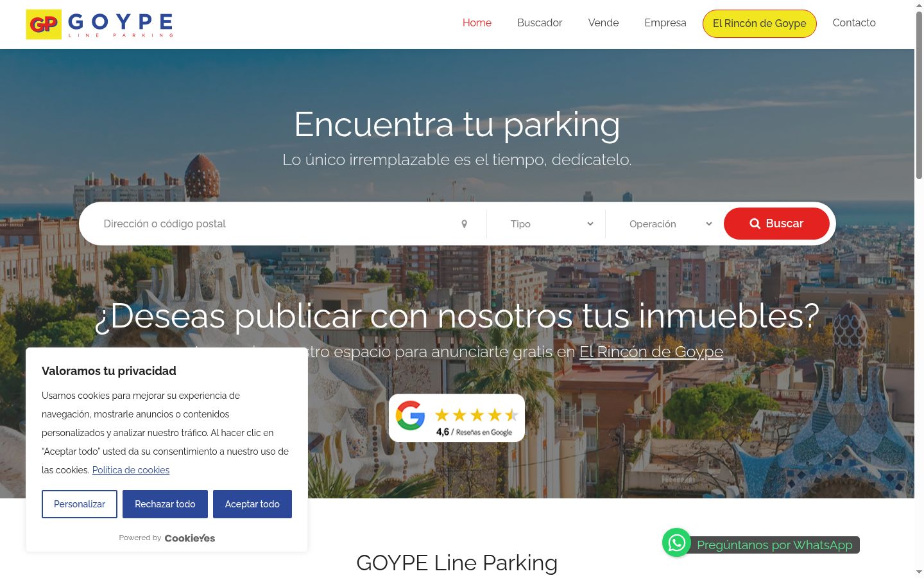
Task: Click Rechazar todo in cookie banner
Action: pyautogui.click(x=165, y=504)
